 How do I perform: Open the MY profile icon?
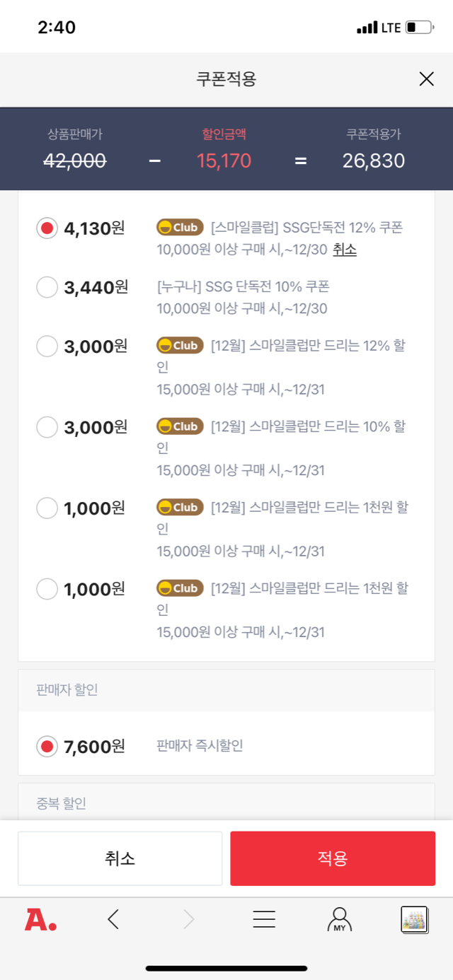pyautogui.click(x=340, y=919)
